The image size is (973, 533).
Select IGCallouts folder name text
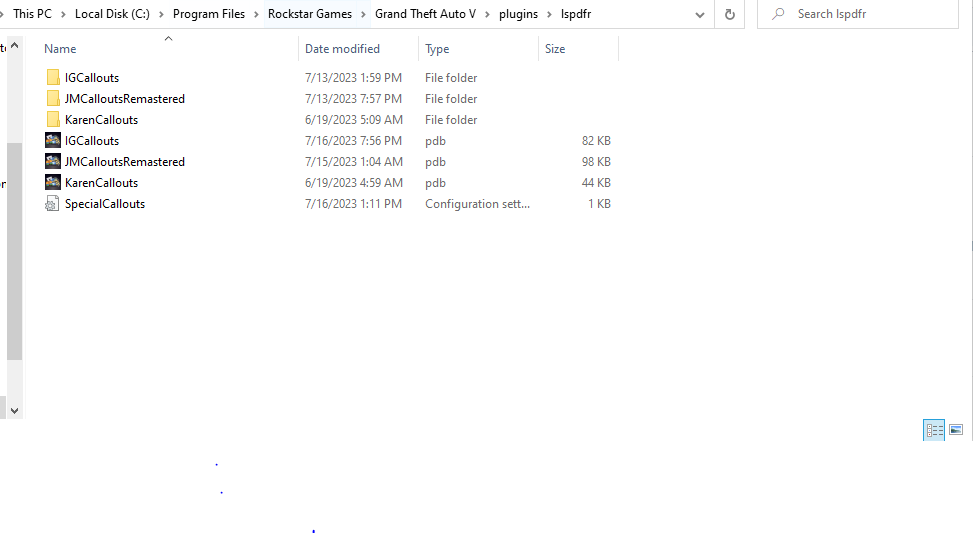click(x=92, y=78)
